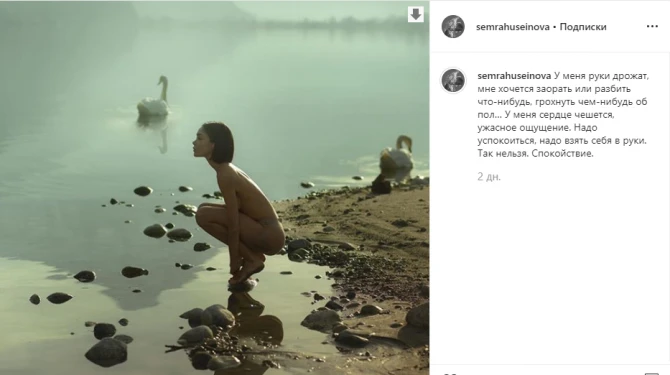The width and height of the screenshot is (670, 375).
Task: Click the crouching woman in the photo
Action: [x=238, y=203]
